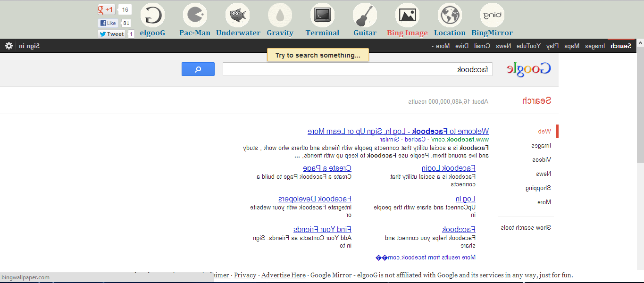Screen dimensions: 644x283
Task: Click the red Search heading
Action: [536, 100]
